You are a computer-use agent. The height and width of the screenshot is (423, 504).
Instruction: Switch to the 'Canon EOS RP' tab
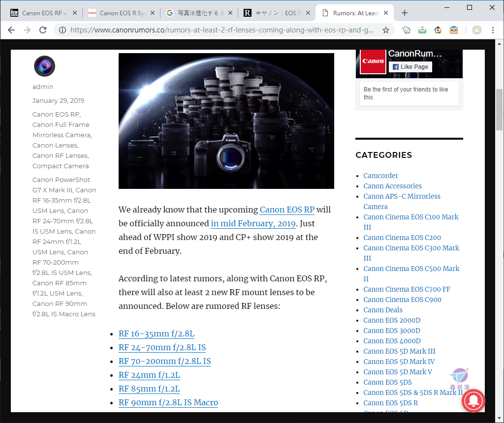point(43,13)
